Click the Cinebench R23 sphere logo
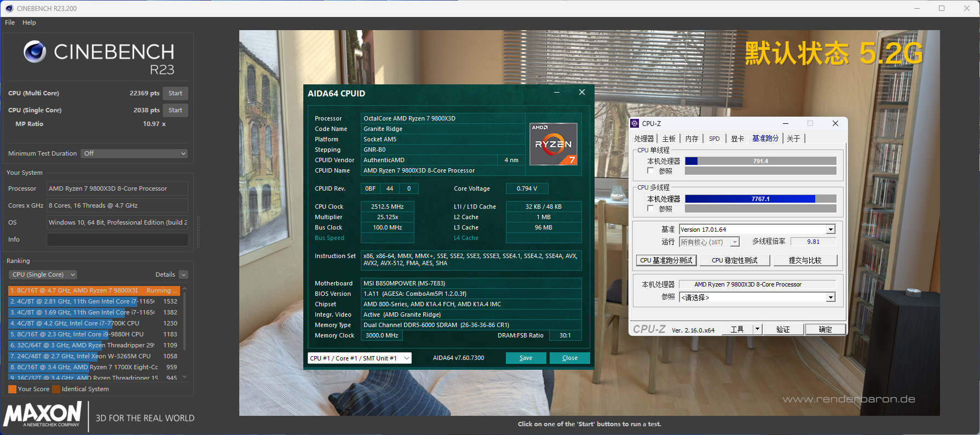Screen dimensions: 980x435 pos(34,52)
